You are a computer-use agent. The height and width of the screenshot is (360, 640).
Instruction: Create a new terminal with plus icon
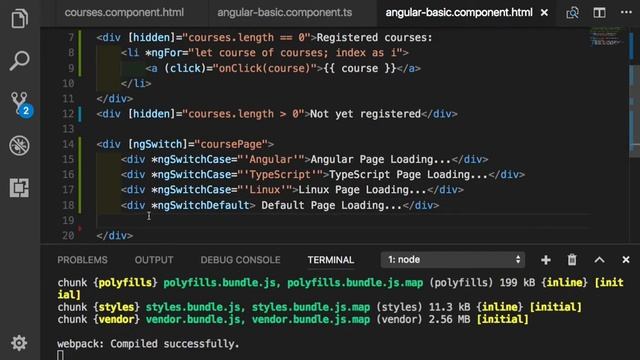tap(546, 260)
